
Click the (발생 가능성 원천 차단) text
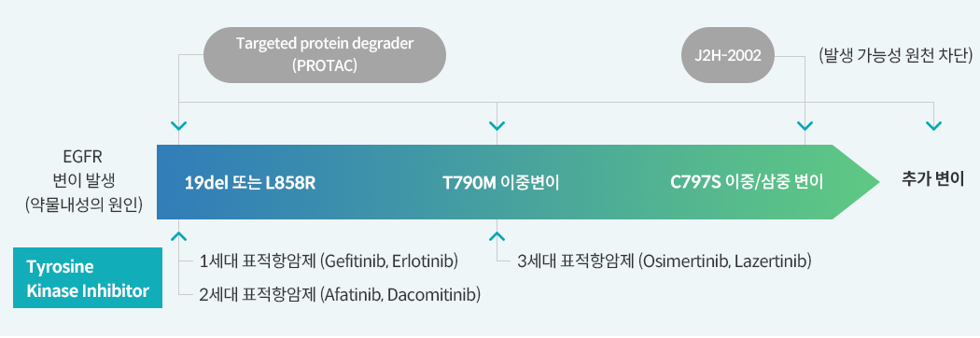pyautogui.click(x=896, y=56)
